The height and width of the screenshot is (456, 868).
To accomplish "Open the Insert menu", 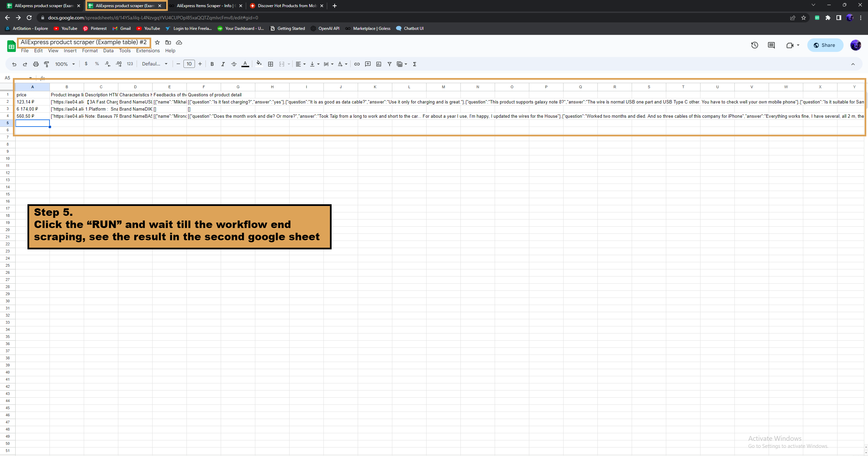I will point(70,51).
